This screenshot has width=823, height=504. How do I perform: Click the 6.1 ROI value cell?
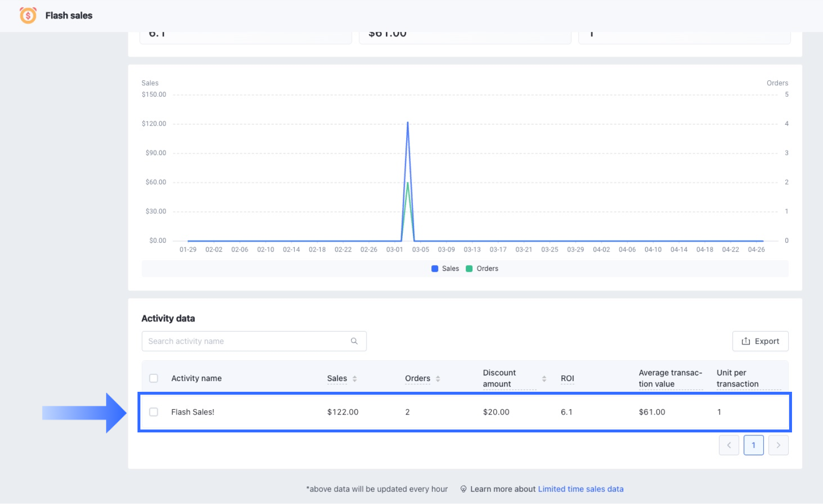(x=566, y=412)
